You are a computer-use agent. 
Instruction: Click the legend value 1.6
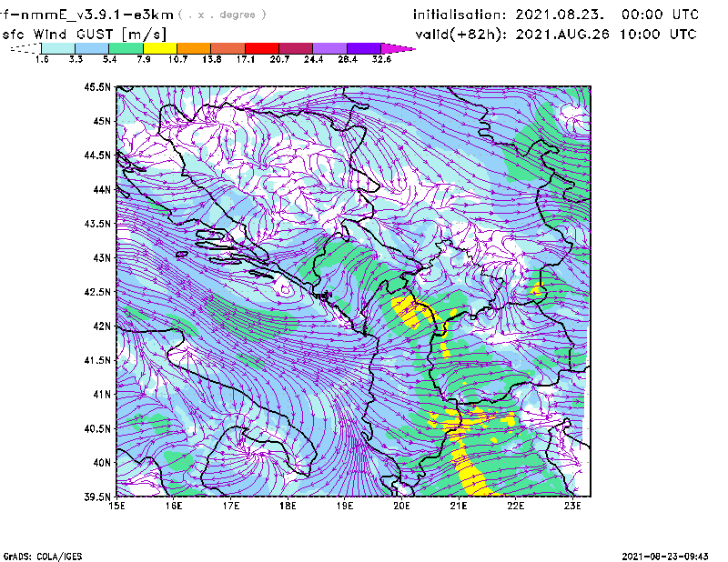pyautogui.click(x=42, y=59)
